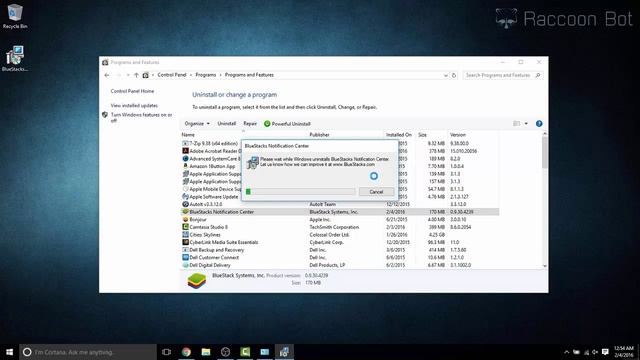Select the Camtasia Studio 8 icon
The height and width of the screenshot is (360, 640).
(x=185, y=227)
